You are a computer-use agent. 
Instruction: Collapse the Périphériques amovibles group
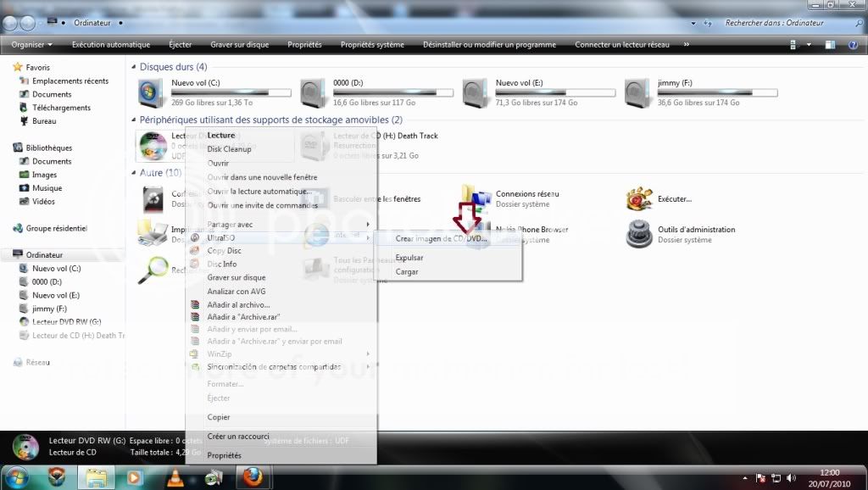coord(133,120)
